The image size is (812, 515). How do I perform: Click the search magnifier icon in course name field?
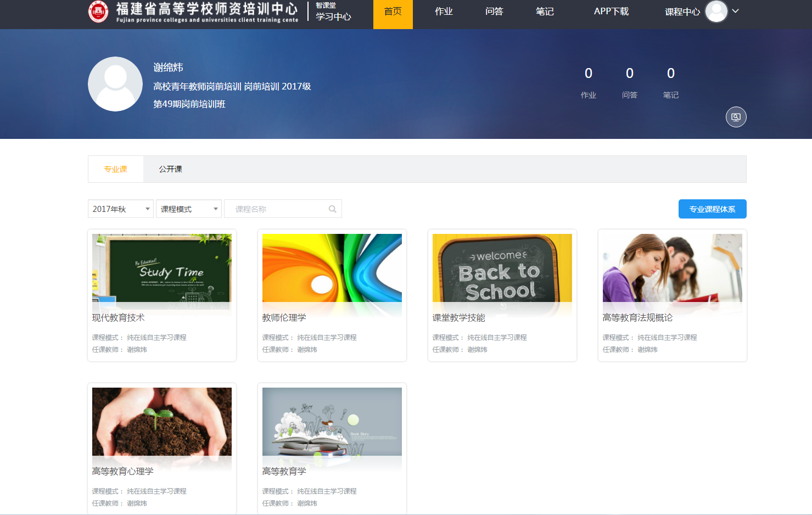pos(332,209)
